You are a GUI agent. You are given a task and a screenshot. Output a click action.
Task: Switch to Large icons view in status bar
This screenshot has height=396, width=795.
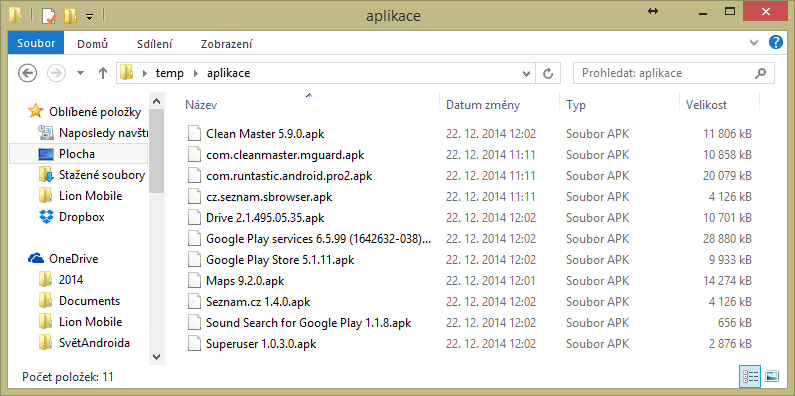[x=771, y=376]
